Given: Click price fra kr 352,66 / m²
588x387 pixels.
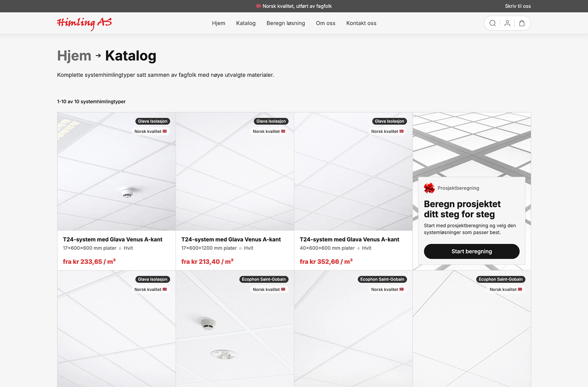Looking at the screenshot, I should (x=326, y=262).
